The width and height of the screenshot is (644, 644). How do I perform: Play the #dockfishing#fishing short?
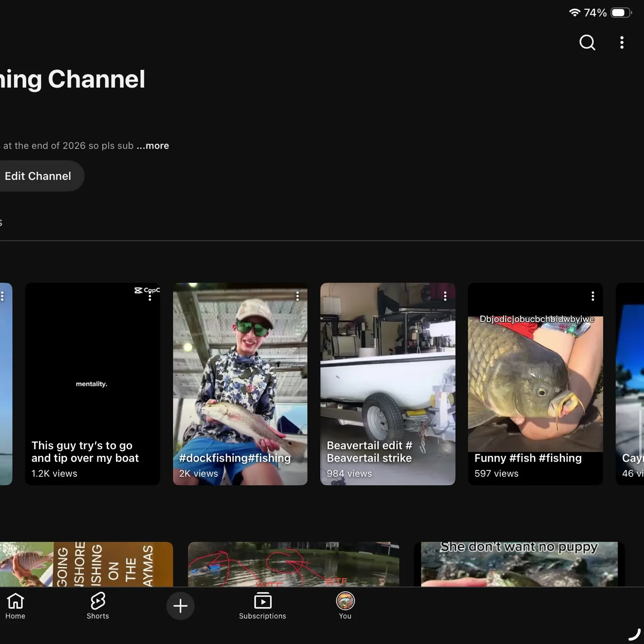coord(240,384)
